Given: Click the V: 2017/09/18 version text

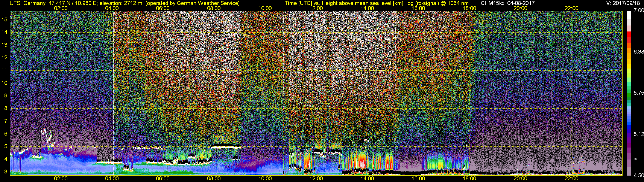Looking at the screenshot, I should pyautogui.click(x=624, y=3).
